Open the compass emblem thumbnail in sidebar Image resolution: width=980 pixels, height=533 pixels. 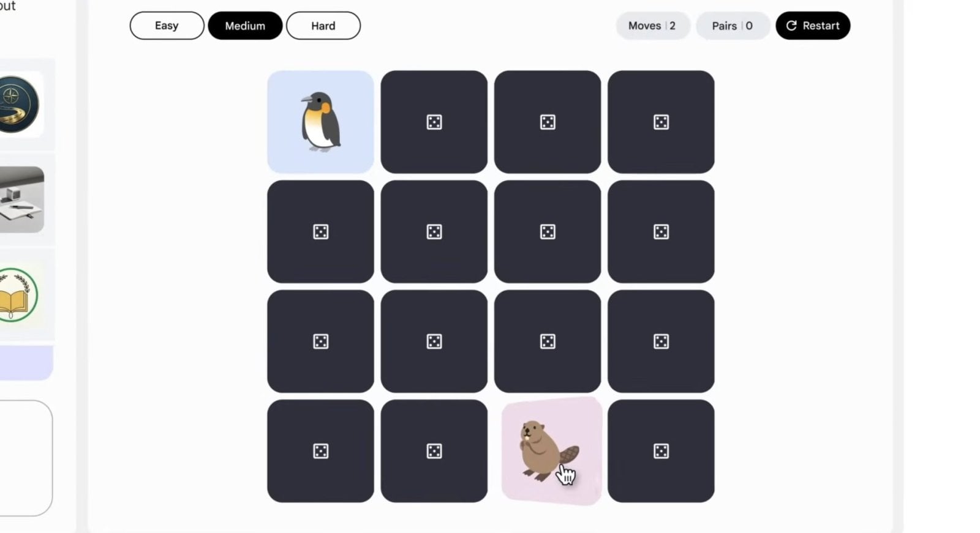tap(20, 104)
